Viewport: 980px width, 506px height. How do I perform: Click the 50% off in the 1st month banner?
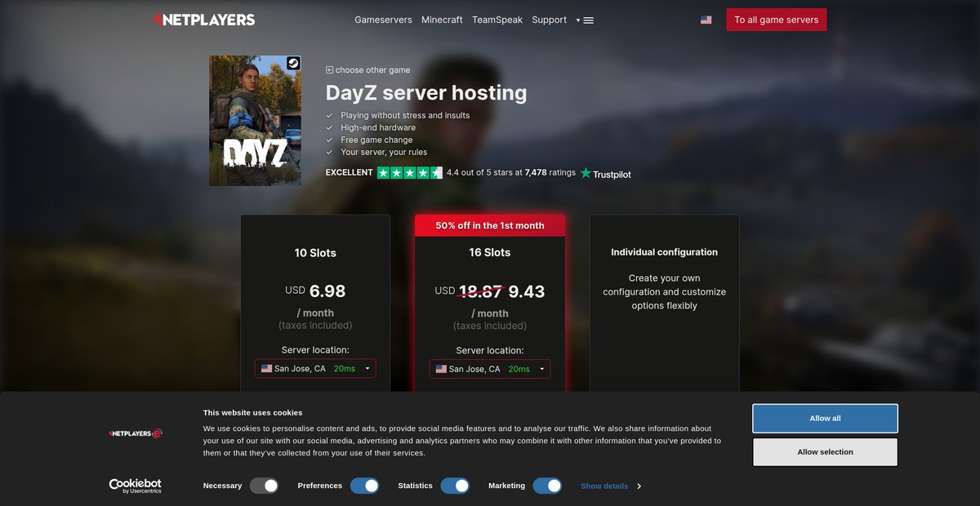(490, 225)
